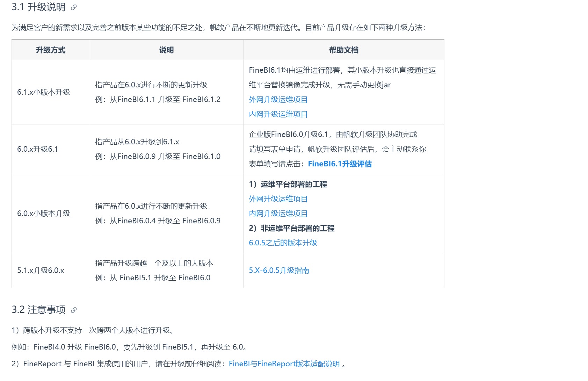Image resolution: width=588 pixels, height=381 pixels.
Task: Open 内网升级运维项目 in 6.0.x小版本升级 row
Action: [278, 214]
